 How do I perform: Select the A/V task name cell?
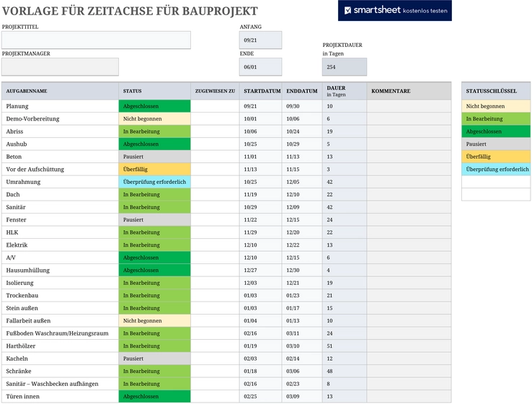[x=60, y=258]
